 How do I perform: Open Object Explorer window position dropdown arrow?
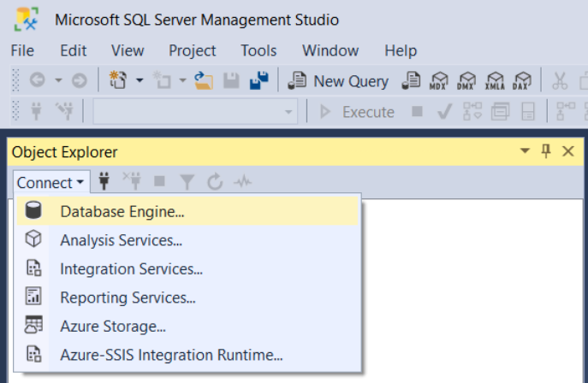click(x=526, y=151)
